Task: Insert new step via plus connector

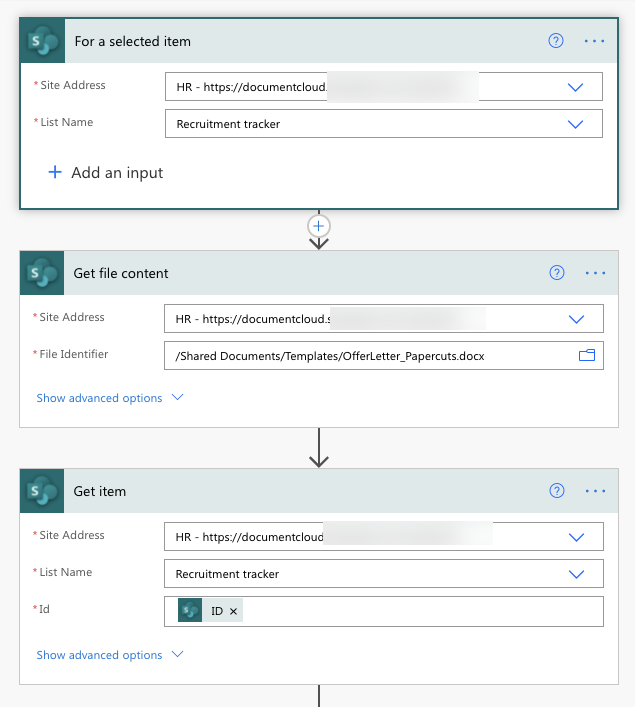Action: [x=319, y=226]
